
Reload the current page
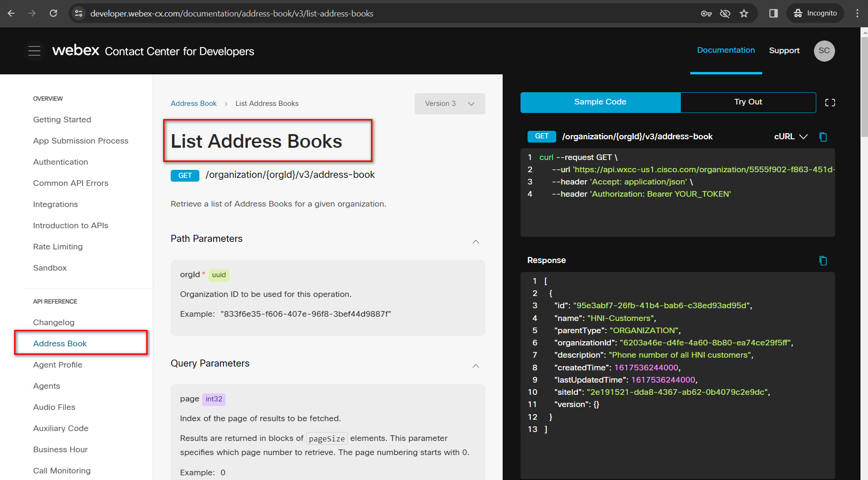click(54, 13)
